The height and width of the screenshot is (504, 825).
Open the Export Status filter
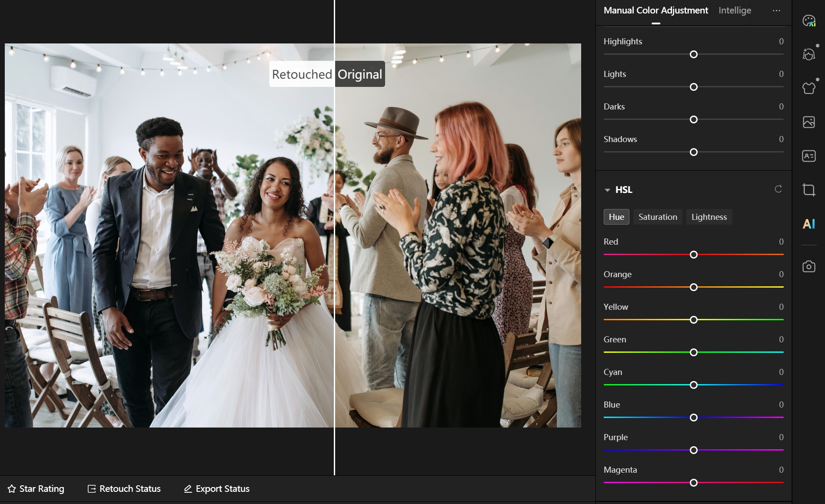pyautogui.click(x=216, y=489)
